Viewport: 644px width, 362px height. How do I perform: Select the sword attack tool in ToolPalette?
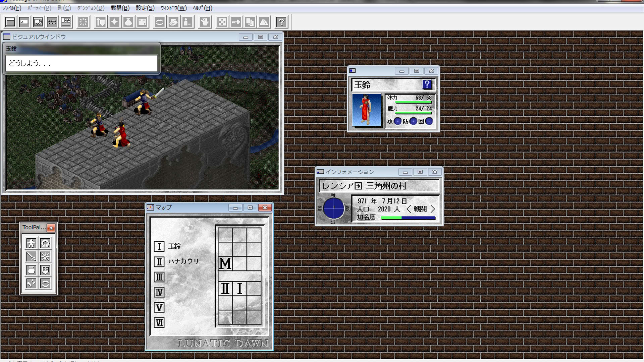coord(31,256)
